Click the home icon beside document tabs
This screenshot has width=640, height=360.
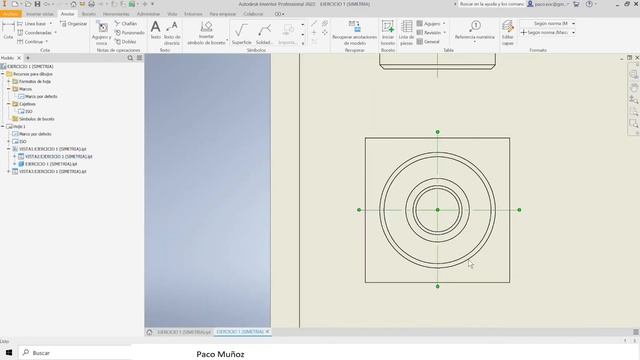(x=149, y=332)
